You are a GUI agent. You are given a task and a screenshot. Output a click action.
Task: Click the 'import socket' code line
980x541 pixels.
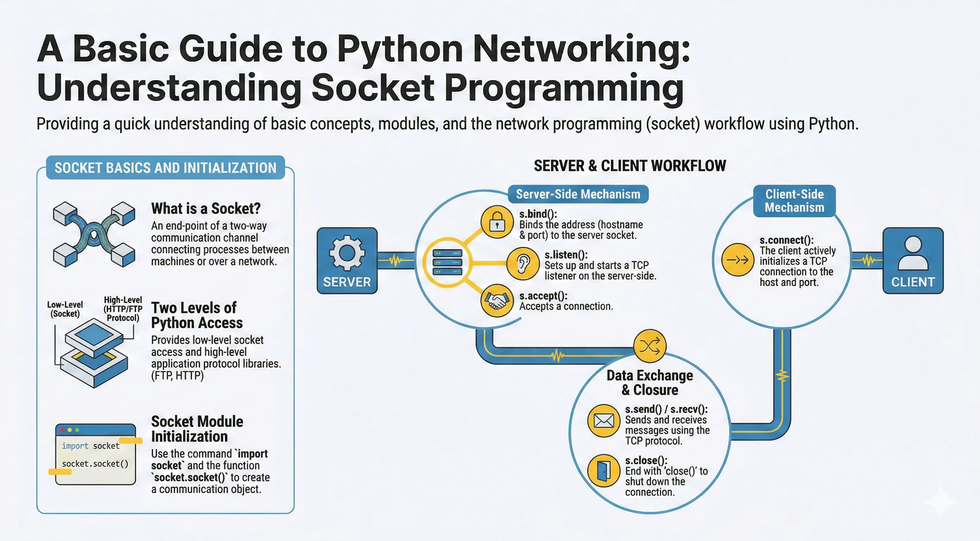[x=90, y=446]
